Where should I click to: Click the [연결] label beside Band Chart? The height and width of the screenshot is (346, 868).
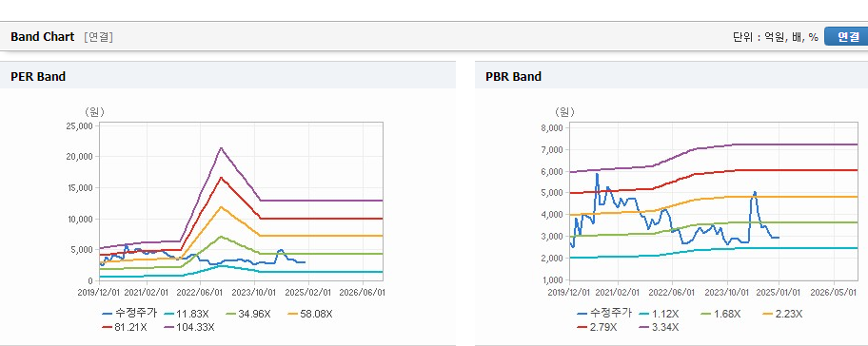click(99, 37)
